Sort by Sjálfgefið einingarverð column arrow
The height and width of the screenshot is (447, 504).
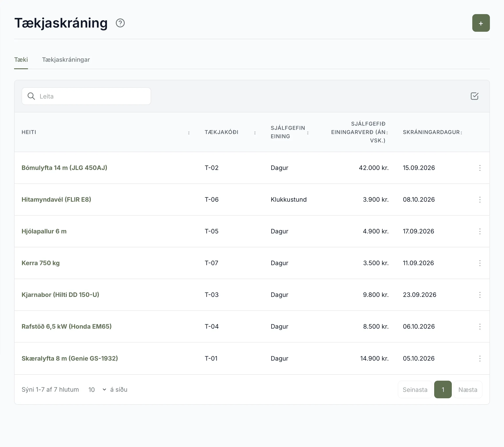pyautogui.click(x=387, y=133)
